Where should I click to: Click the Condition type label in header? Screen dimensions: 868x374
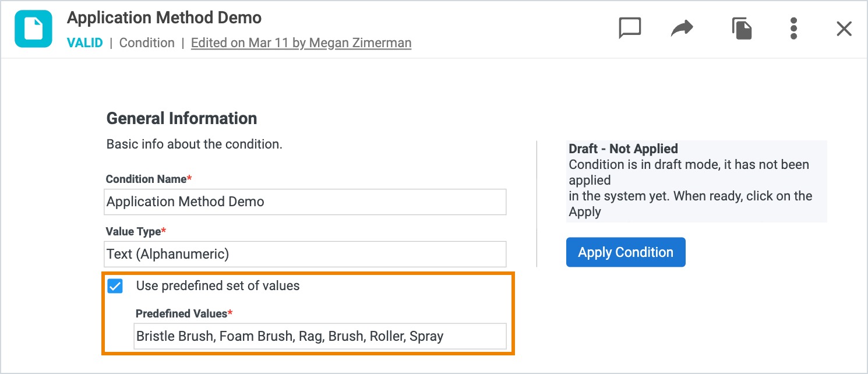click(x=147, y=43)
